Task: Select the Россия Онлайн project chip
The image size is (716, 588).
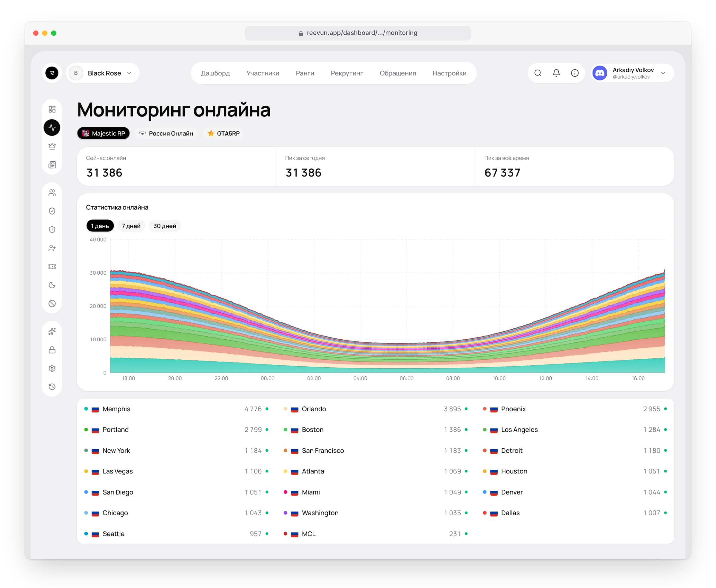Action: [166, 133]
